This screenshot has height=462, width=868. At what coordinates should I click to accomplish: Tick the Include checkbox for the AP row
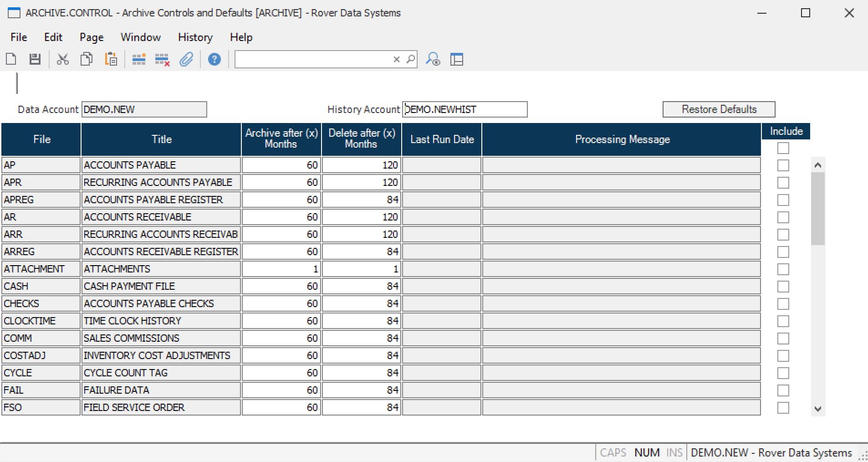(783, 165)
